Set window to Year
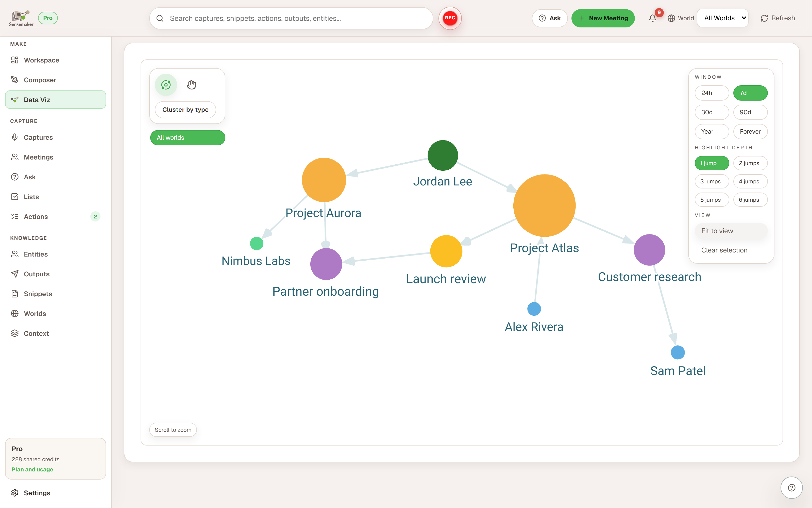This screenshot has height=508, width=812. click(712, 132)
